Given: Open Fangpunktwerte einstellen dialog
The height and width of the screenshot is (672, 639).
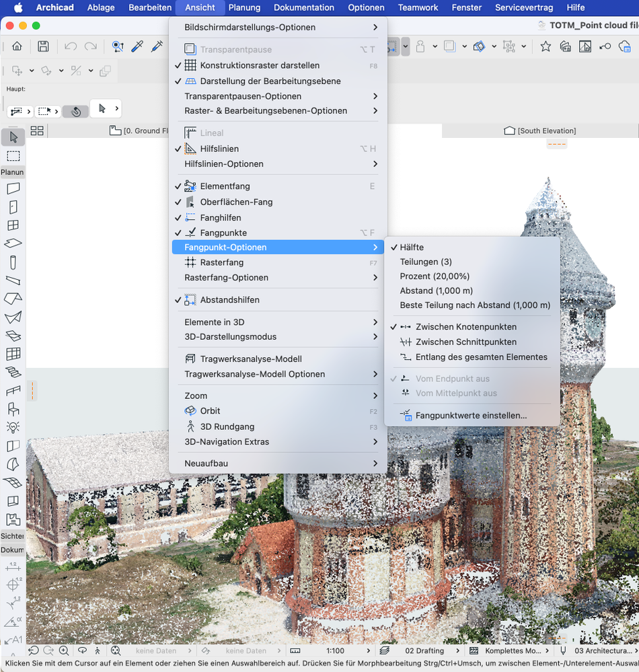Looking at the screenshot, I should click(x=472, y=415).
